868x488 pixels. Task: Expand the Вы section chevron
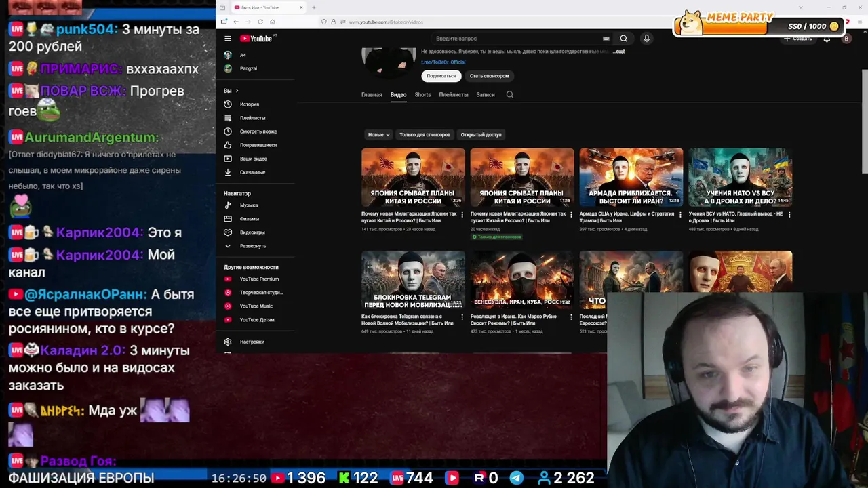[236, 91]
